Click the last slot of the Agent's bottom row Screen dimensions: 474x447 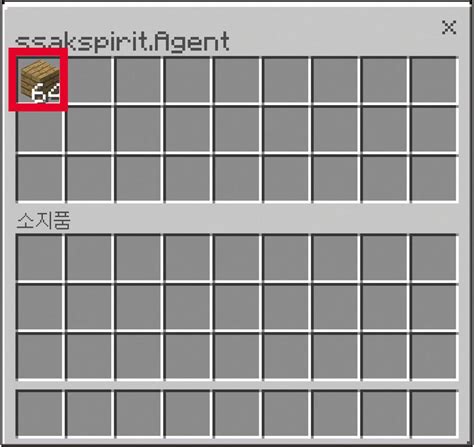point(433,179)
